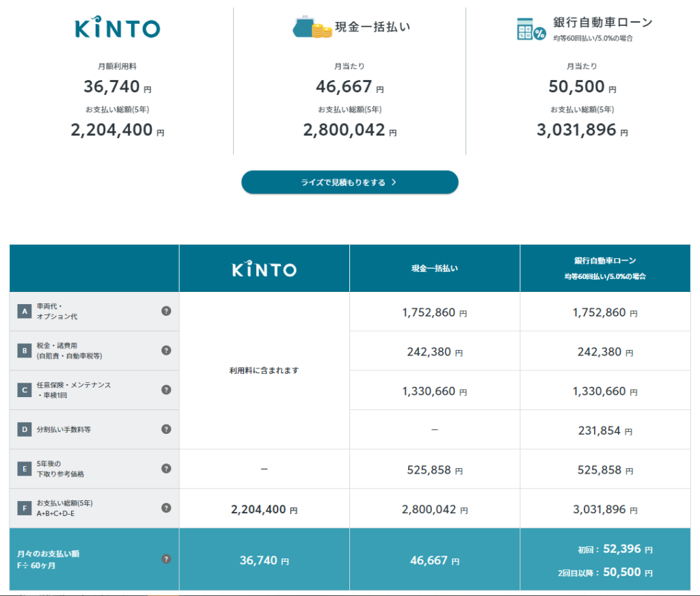Click 242,380 円 in 現金一括払い column
Image resolution: width=700 pixels, height=596 pixels.
(x=435, y=352)
